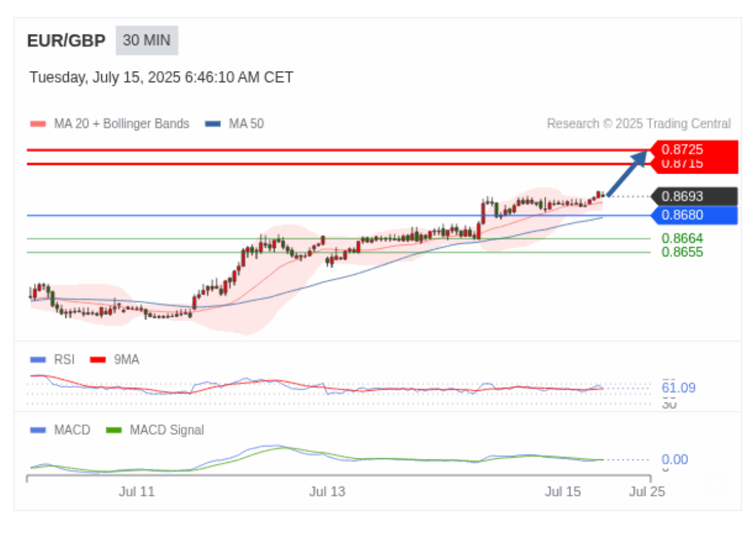Click the MACD value 0.00
Viewport: 756px width, 539px height.
pyautogui.click(x=675, y=459)
